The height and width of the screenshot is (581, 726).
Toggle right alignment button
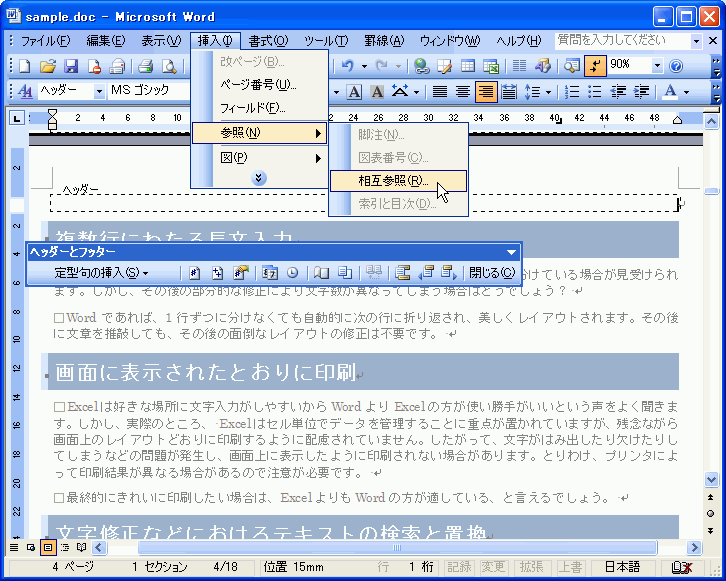tap(486, 92)
